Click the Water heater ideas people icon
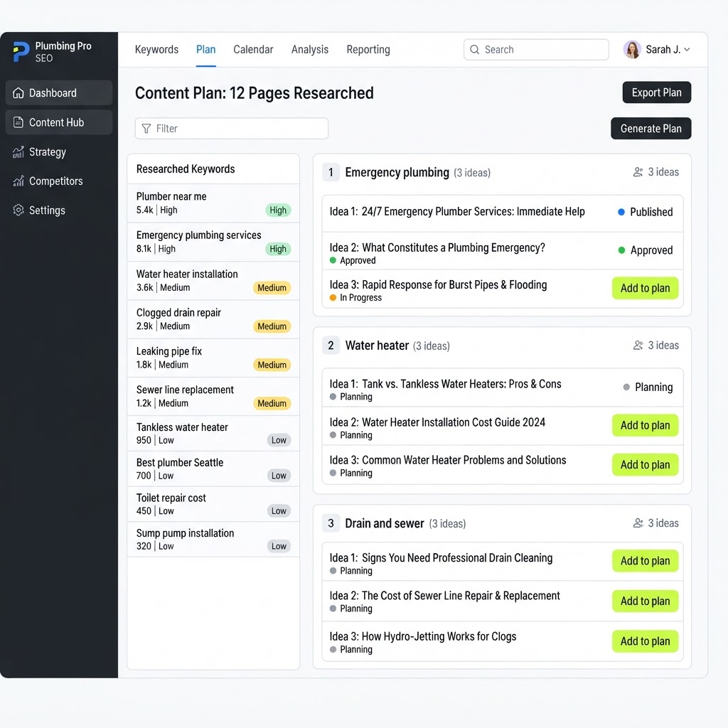 (x=638, y=346)
